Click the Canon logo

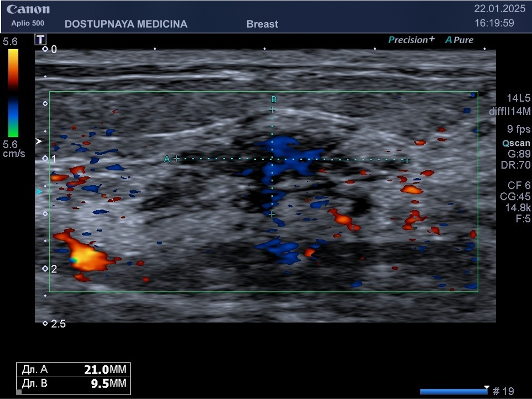click(x=28, y=9)
